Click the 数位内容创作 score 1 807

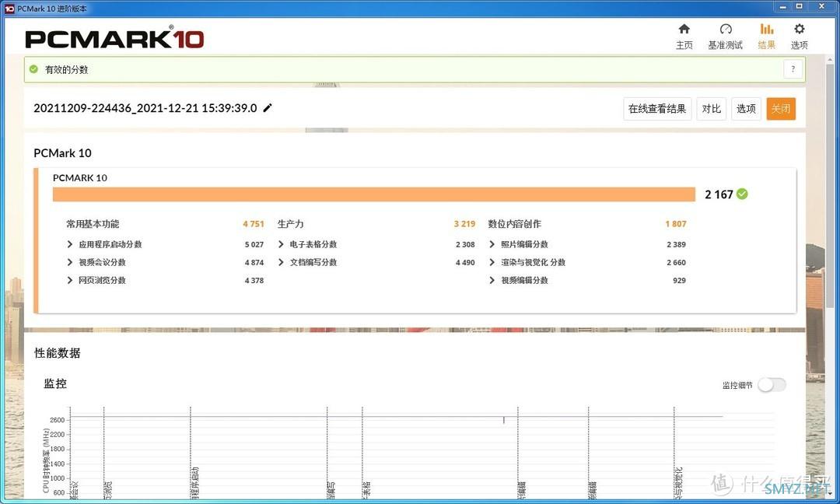pyautogui.click(x=676, y=224)
